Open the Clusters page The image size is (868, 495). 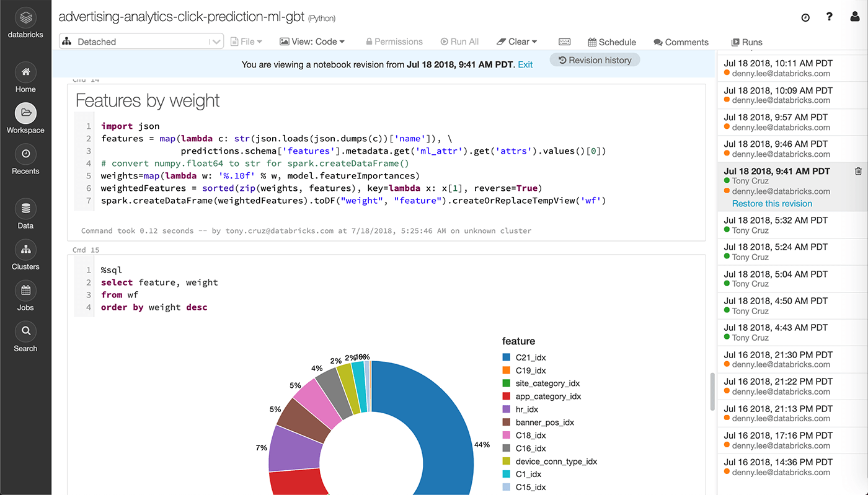point(25,250)
